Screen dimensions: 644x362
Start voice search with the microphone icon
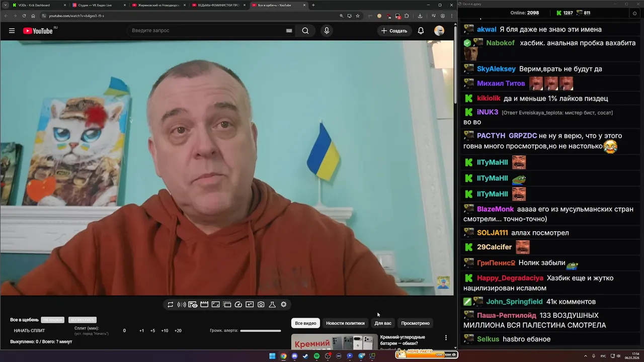pyautogui.click(x=327, y=31)
